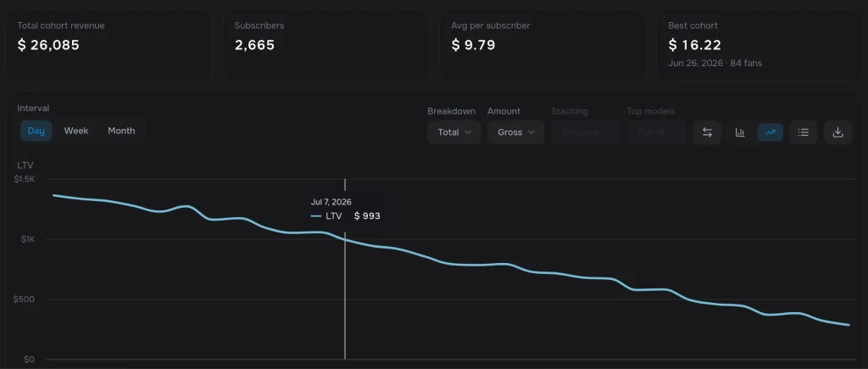Open the Stacking Grouped dropdown
The image size is (868, 369).
pos(585,132)
